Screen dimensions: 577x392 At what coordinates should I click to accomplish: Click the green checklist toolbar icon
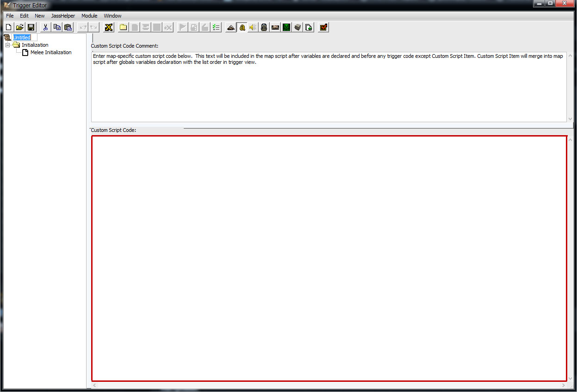coord(216,27)
